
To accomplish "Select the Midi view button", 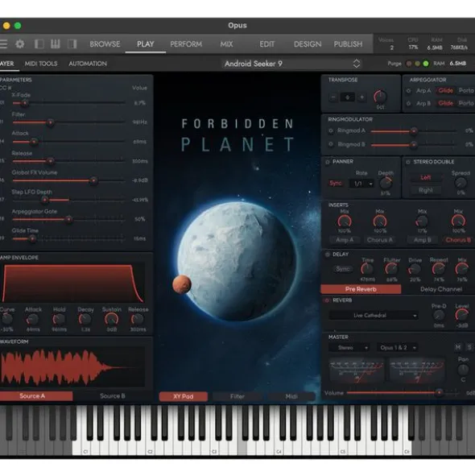I will [x=291, y=396].
